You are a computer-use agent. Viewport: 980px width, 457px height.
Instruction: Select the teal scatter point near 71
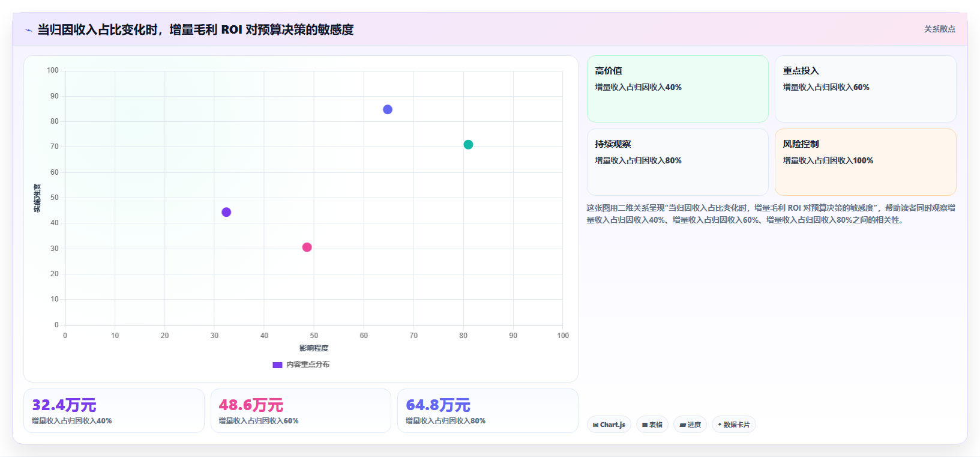point(468,145)
